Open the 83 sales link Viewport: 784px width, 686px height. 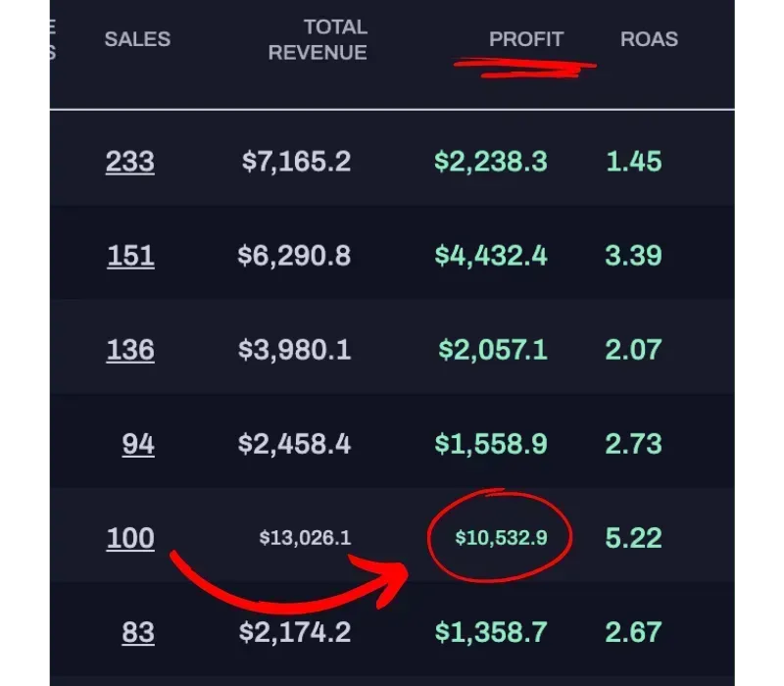[138, 632]
